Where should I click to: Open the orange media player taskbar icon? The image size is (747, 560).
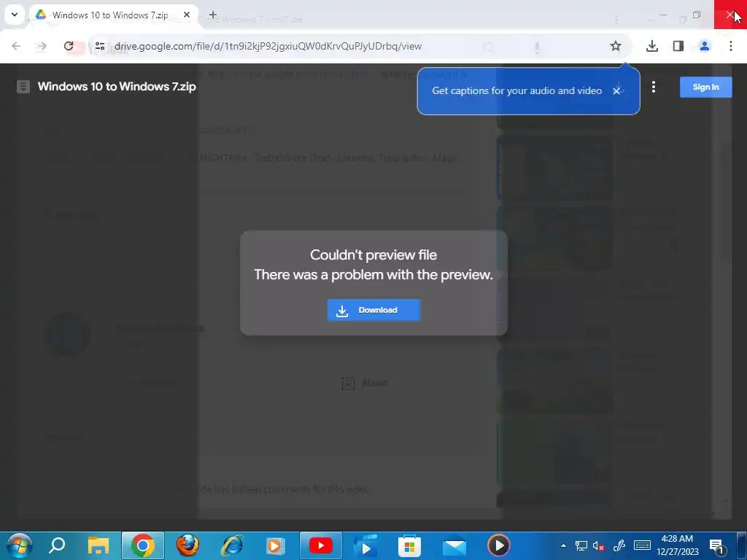[275, 545]
